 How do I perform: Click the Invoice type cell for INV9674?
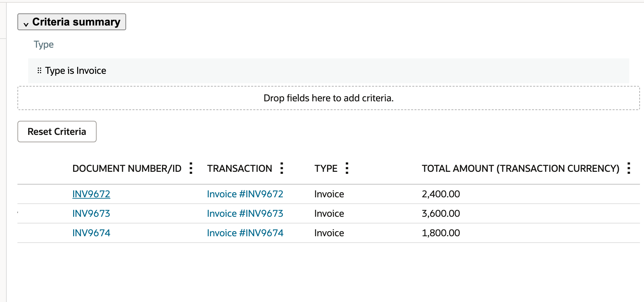329,233
